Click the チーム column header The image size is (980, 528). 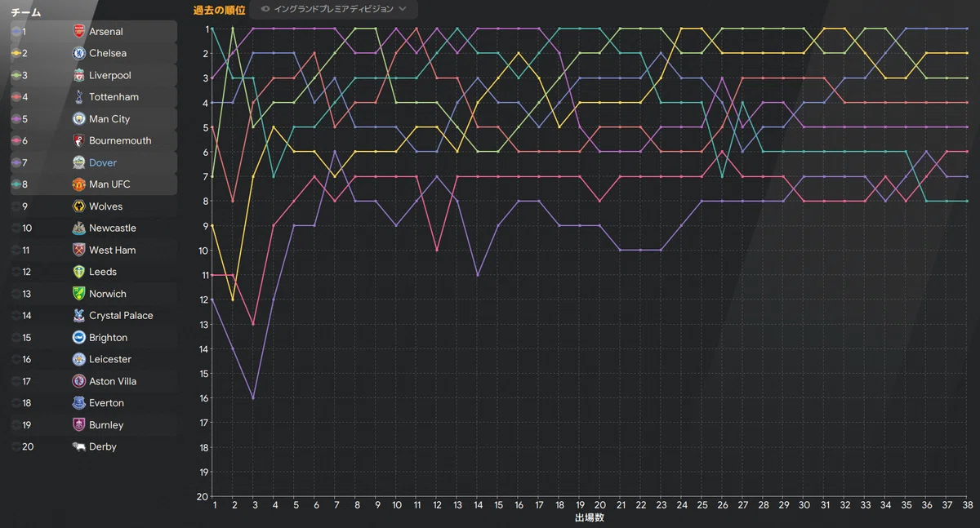click(25, 12)
